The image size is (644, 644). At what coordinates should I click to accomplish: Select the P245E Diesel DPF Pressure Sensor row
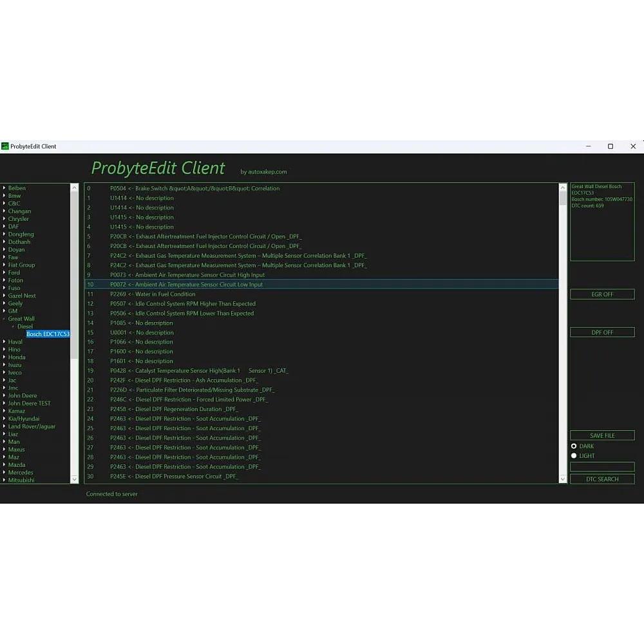tap(322, 477)
